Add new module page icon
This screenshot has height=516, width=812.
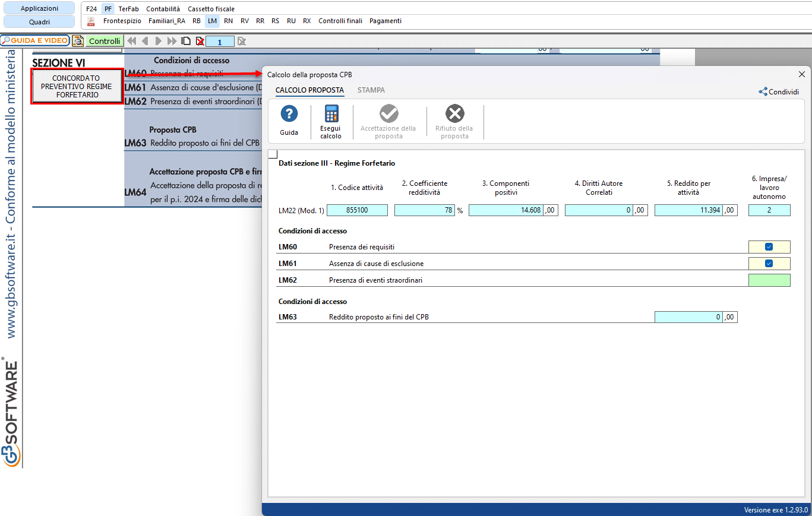187,41
